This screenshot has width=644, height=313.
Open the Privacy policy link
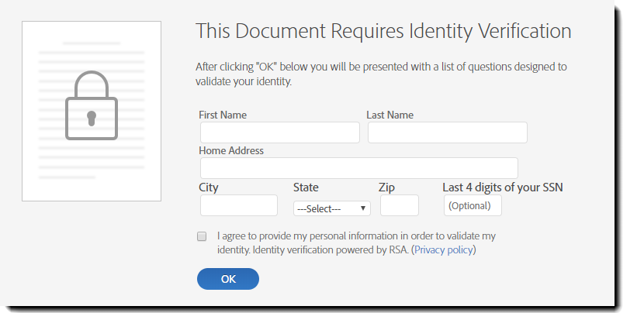[x=445, y=250]
